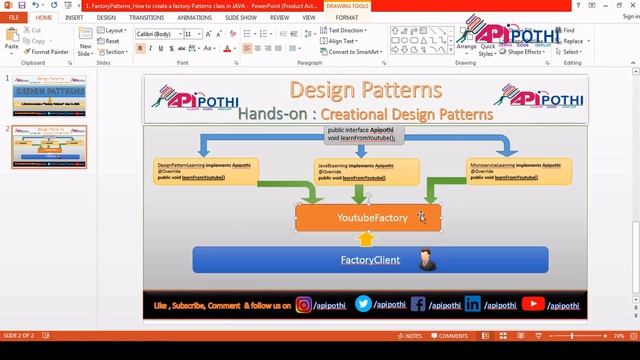Click the Sign in link
Image resolution: width=640 pixels, height=360 pixels.
click(x=631, y=17)
